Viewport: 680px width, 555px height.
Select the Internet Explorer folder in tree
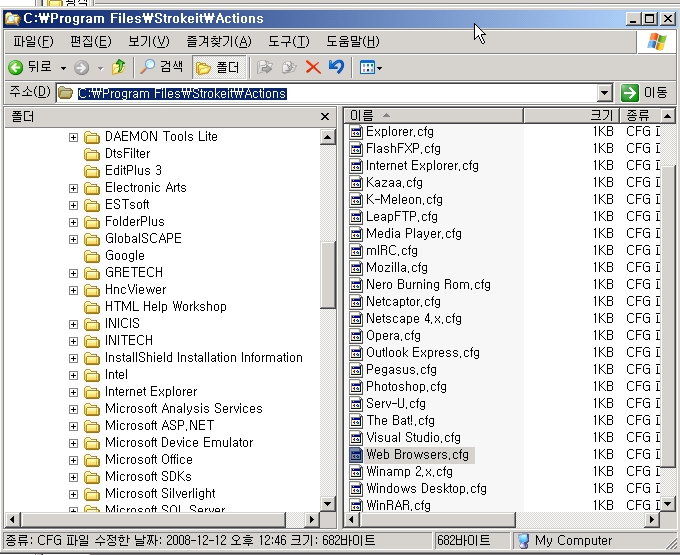[150, 392]
